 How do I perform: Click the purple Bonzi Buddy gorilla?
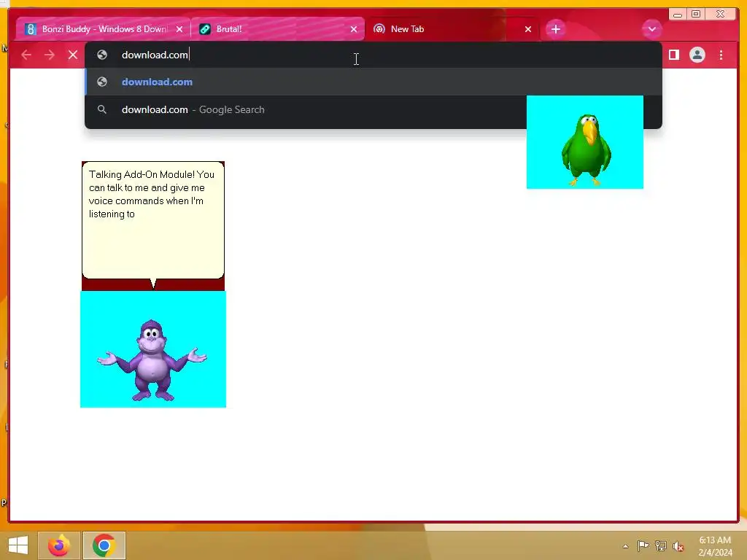(152, 360)
